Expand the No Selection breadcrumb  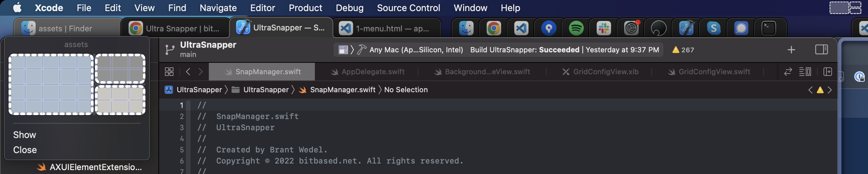tap(406, 90)
